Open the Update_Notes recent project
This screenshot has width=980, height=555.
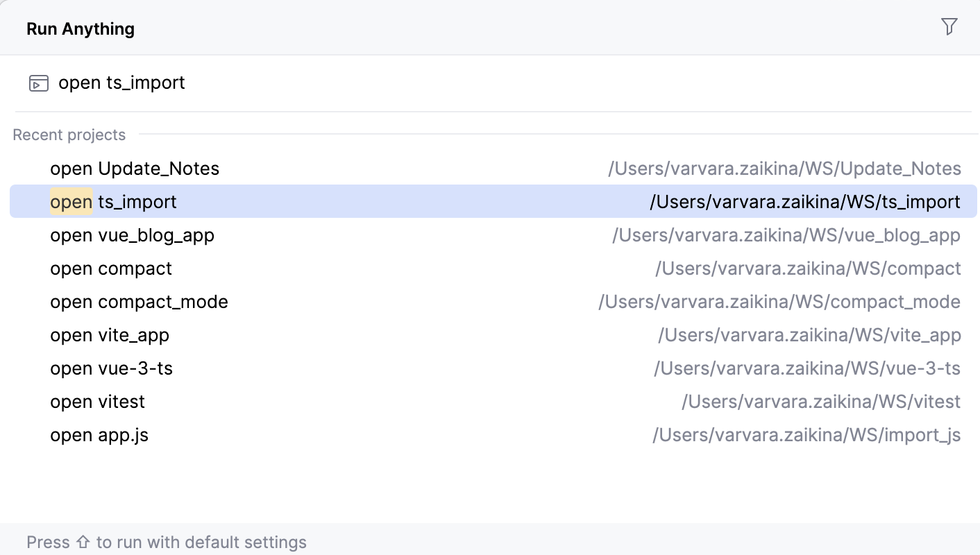(x=134, y=168)
